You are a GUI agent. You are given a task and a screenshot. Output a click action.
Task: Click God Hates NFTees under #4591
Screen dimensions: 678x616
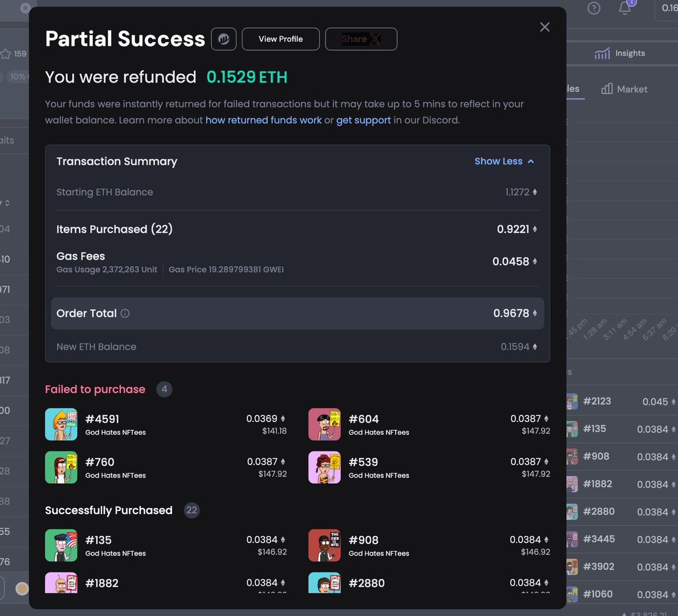(x=115, y=432)
